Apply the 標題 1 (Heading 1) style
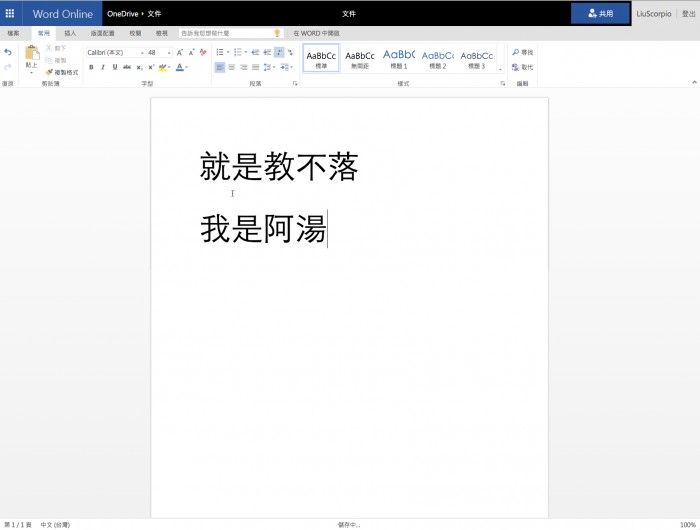 click(399, 58)
